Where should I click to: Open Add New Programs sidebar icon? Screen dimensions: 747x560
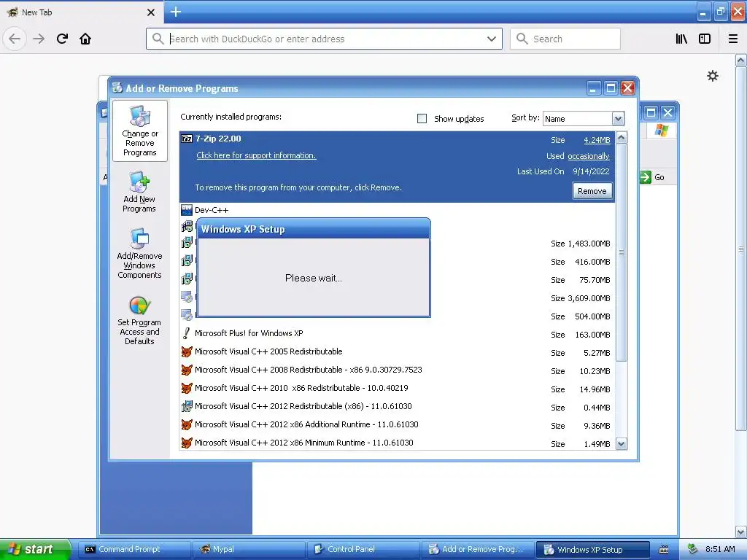point(139,182)
